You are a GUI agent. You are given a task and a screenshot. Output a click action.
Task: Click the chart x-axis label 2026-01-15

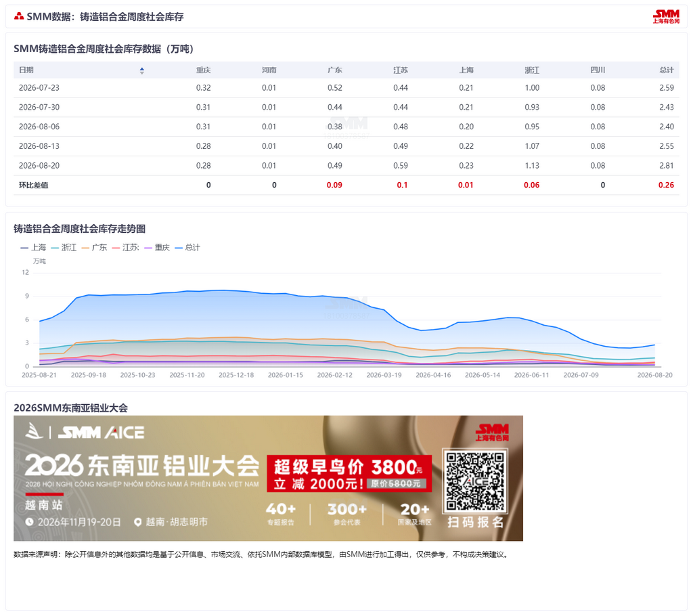point(286,375)
